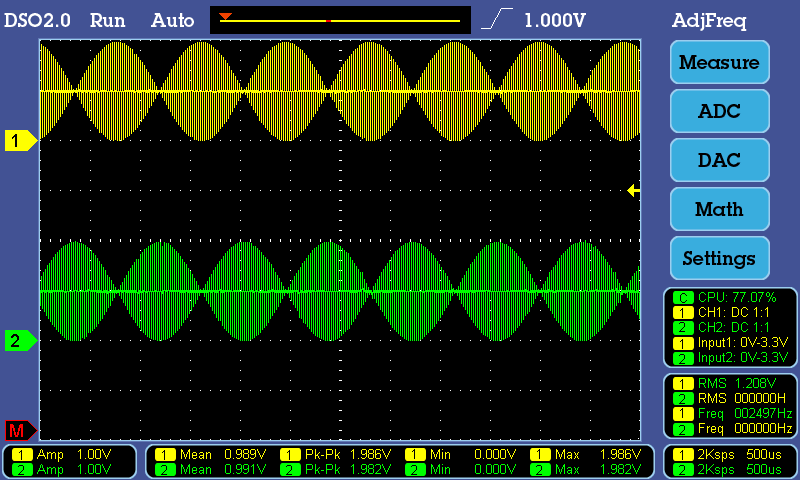Screen dimensions: 800x480
Task: Click the yellow 1 badge beside Input1
Action: point(683,343)
